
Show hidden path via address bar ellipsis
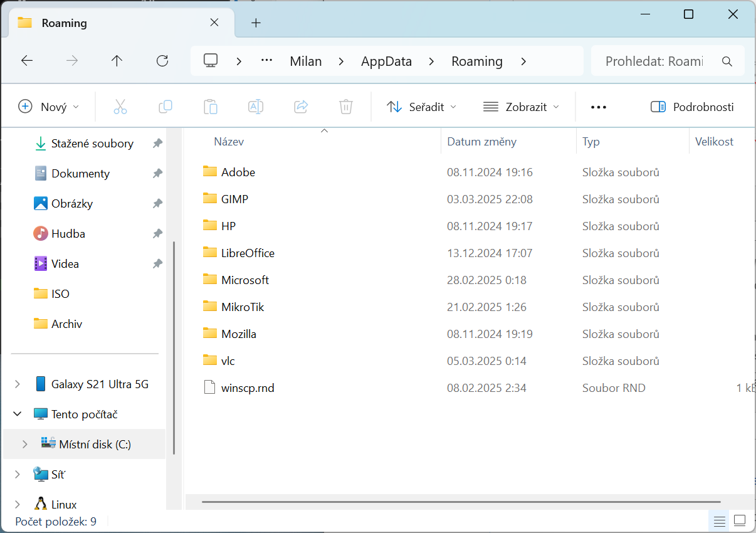coord(267,61)
